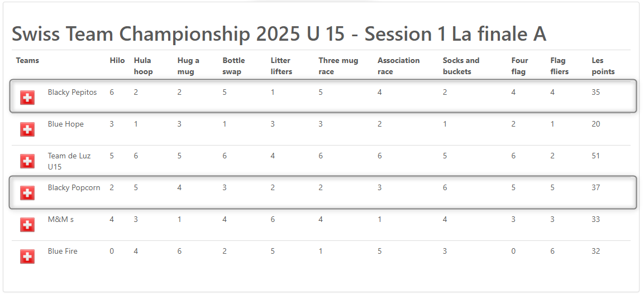Click the Teams column header
Image resolution: width=644 pixels, height=295 pixels.
[27, 60]
